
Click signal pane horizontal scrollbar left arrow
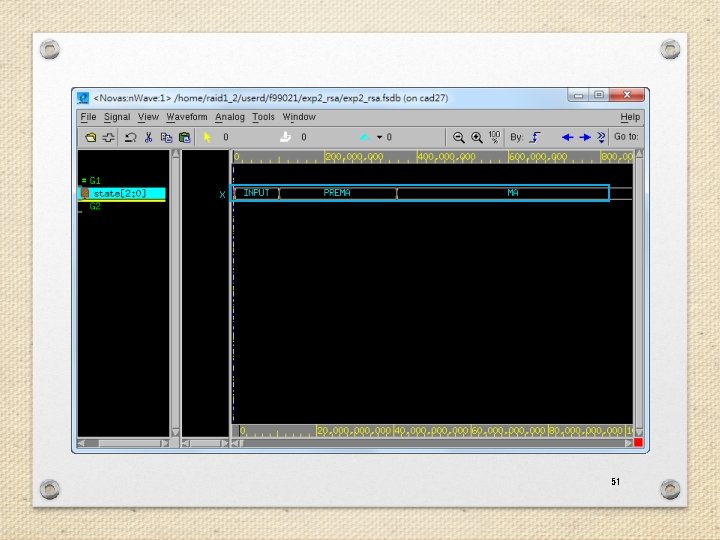tap(81, 444)
